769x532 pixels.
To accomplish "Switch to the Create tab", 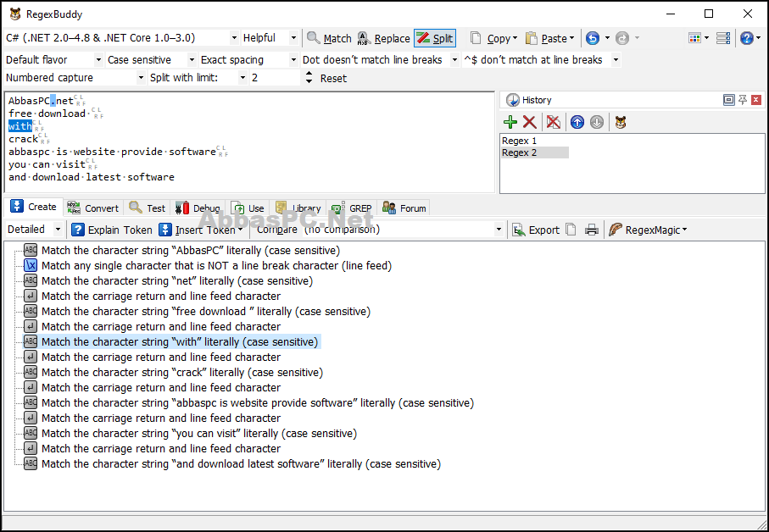I will (33, 207).
